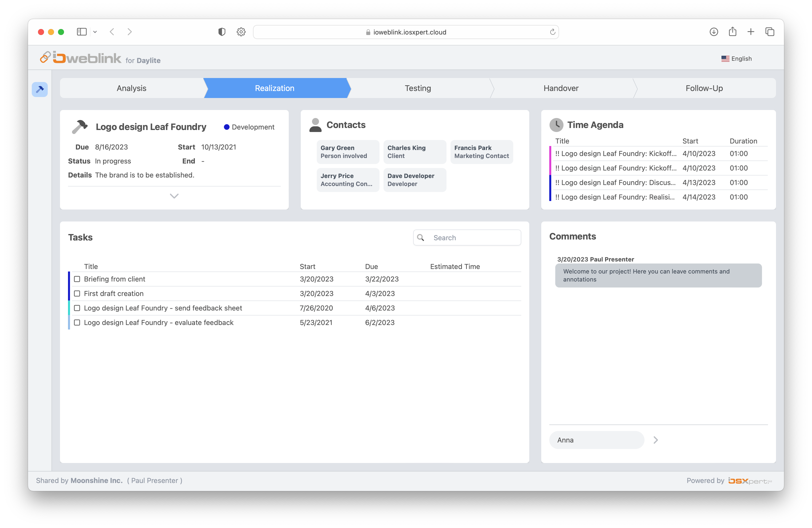Switch to the Testing stage
The height and width of the screenshot is (528, 812).
coord(418,88)
